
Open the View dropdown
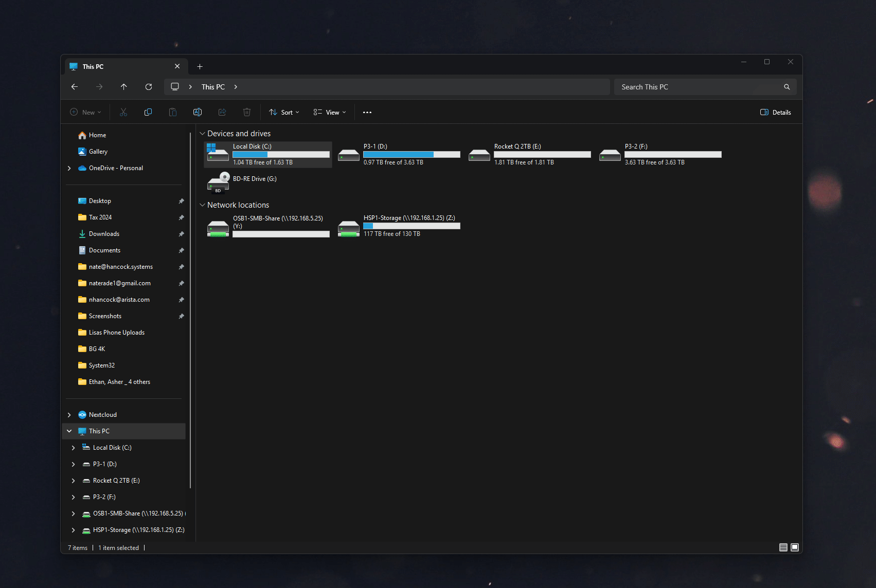click(x=330, y=112)
